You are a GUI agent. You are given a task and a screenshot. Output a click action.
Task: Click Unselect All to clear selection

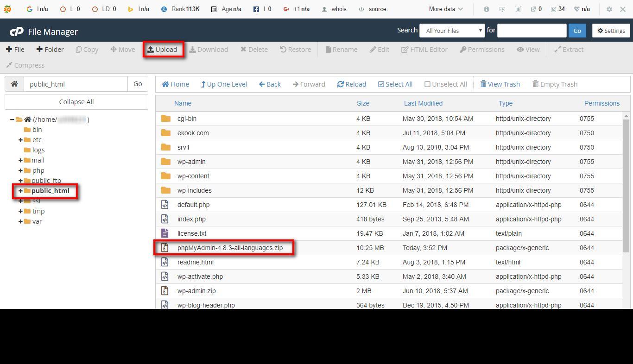pos(445,84)
